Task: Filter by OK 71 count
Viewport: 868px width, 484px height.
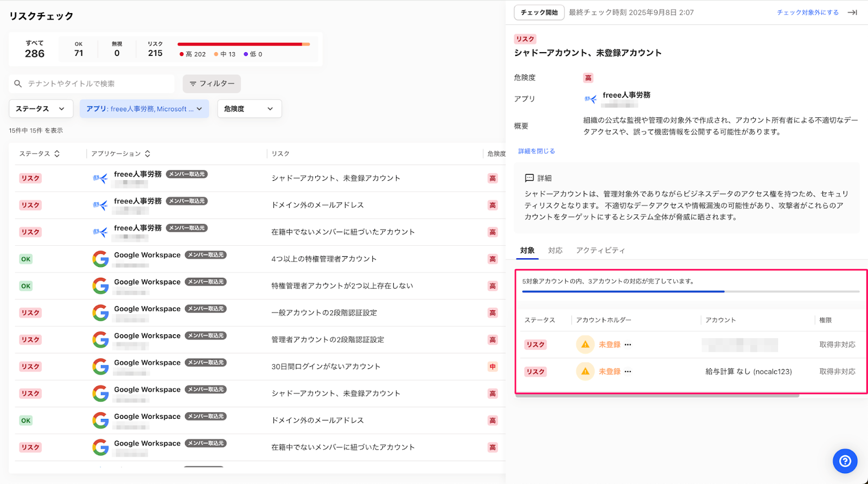Action: pos(79,49)
